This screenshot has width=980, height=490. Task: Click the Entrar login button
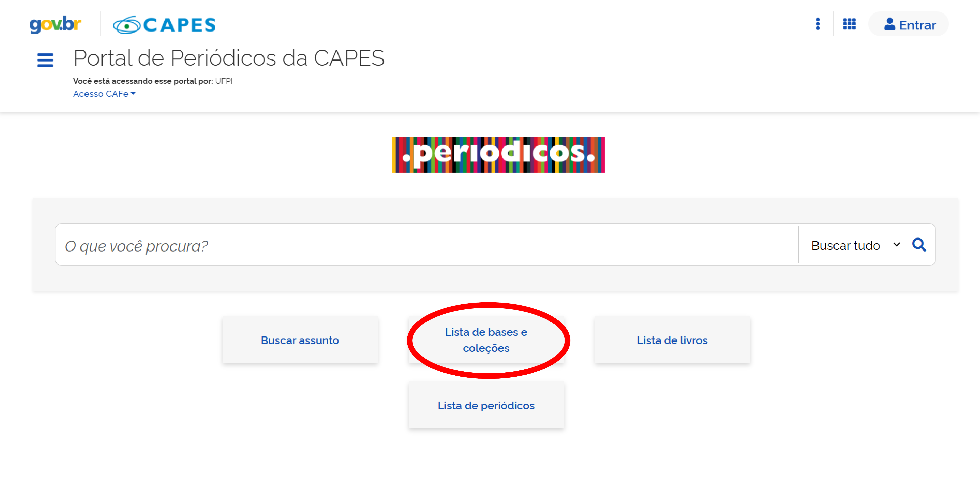point(908,24)
